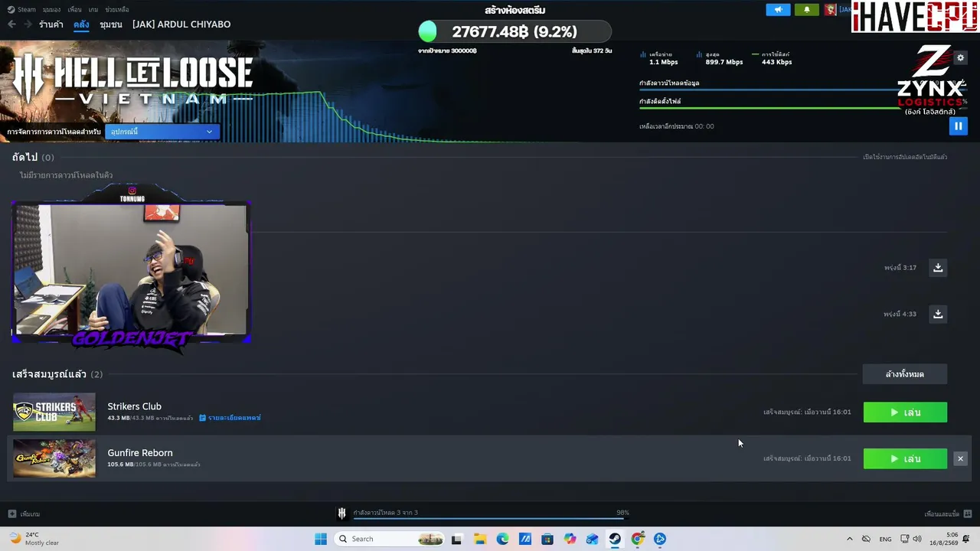Open Microsoft Store on the taskbar
980x551 pixels.
[547, 539]
